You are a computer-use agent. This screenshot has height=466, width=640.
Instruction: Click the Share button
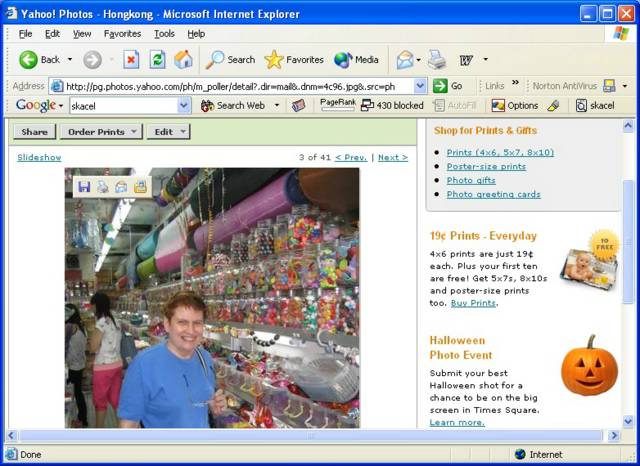pos(34,132)
